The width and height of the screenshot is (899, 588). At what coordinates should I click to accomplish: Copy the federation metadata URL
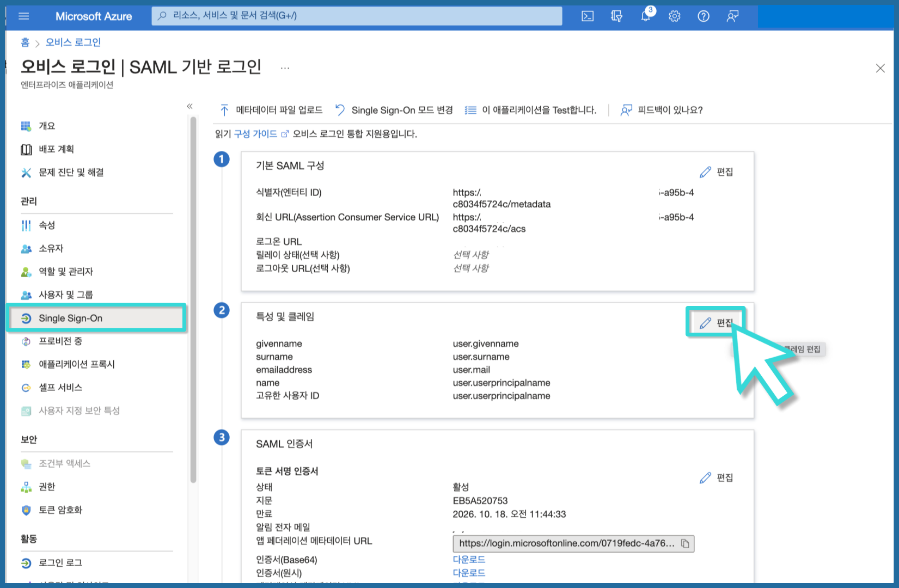686,543
